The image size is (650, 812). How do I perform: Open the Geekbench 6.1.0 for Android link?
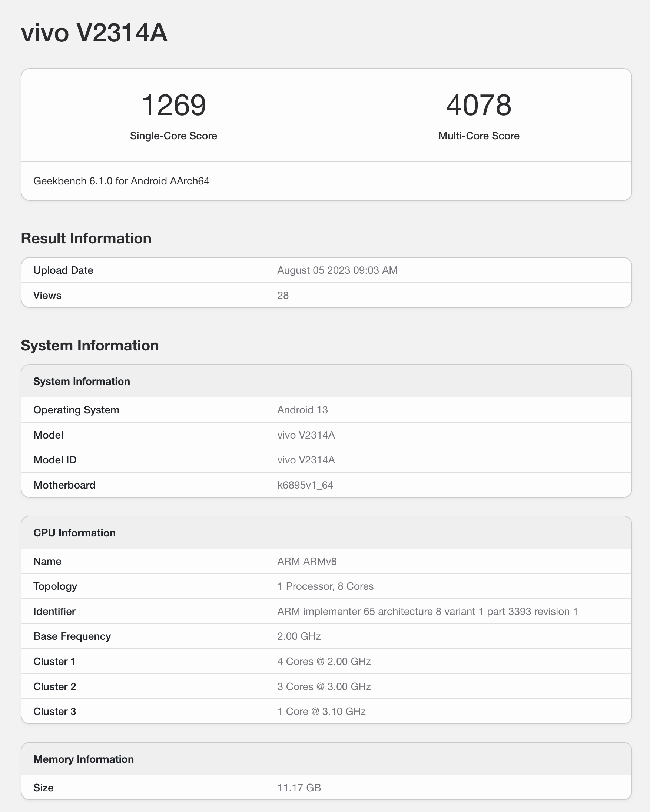tap(122, 181)
